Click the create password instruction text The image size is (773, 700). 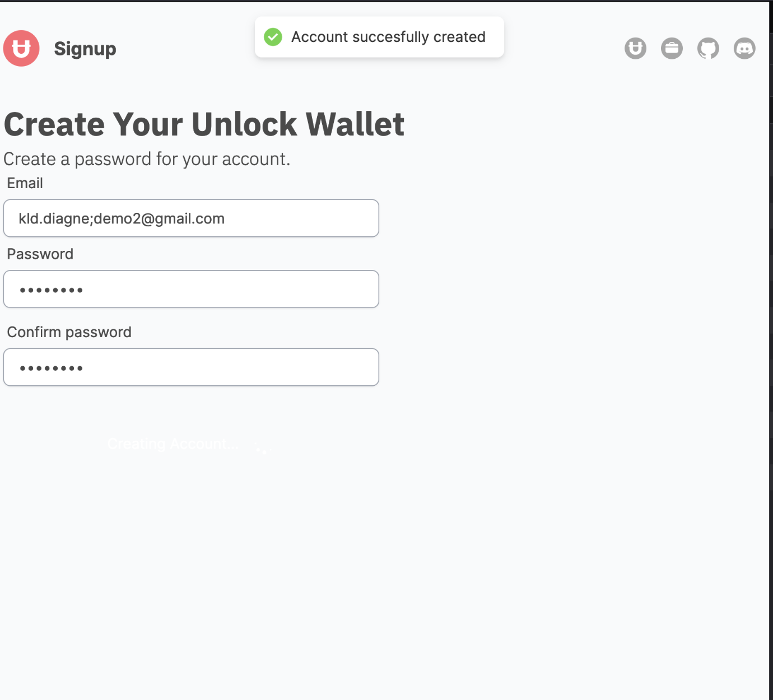[x=147, y=159]
